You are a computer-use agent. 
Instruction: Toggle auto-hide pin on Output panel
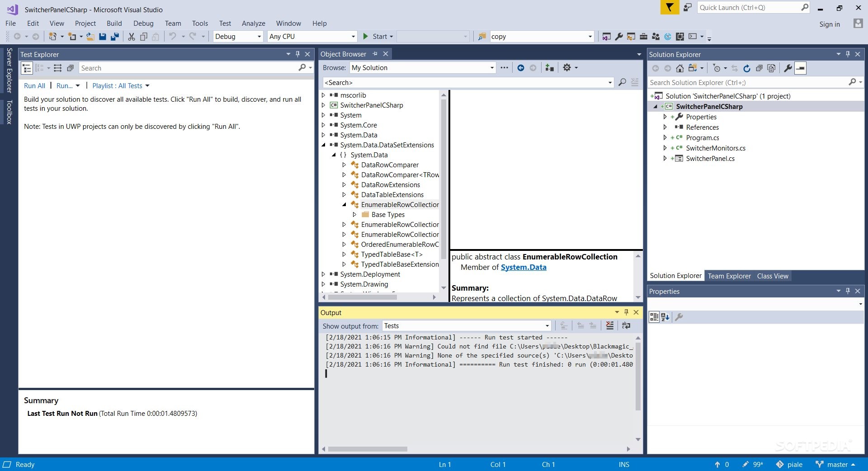[626, 312]
